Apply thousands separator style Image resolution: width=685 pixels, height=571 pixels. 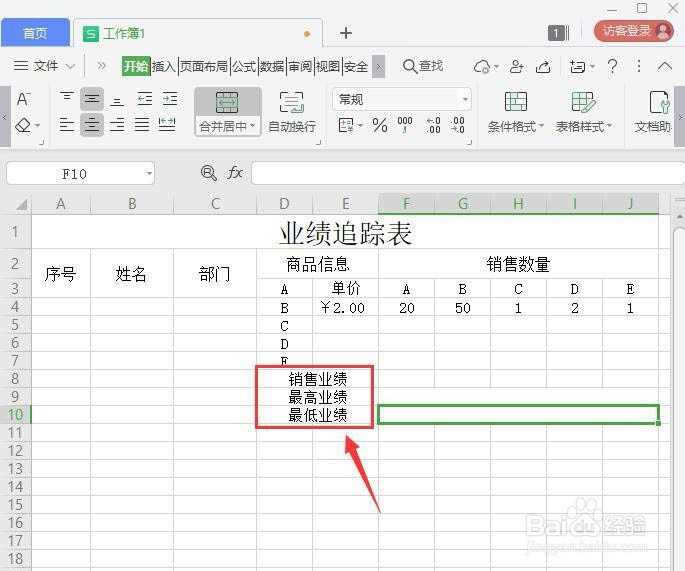[x=405, y=125]
